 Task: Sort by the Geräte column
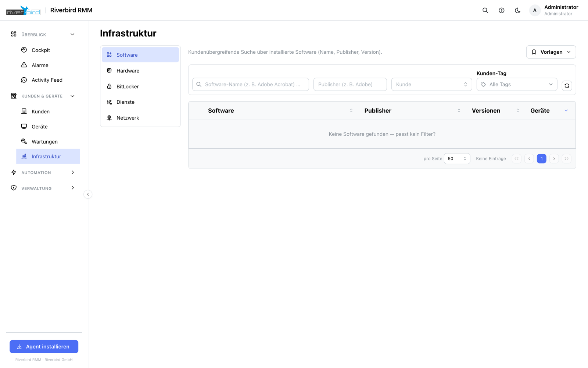(549, 111)
